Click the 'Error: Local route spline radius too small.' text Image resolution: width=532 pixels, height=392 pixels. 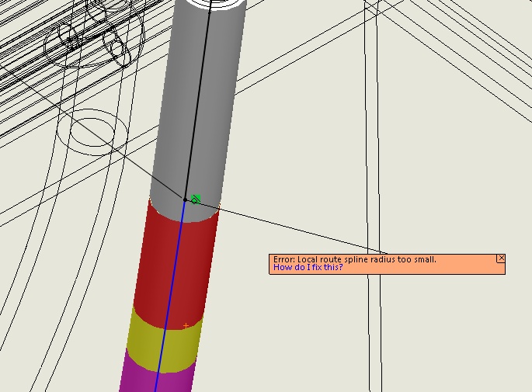click(355, 259)
